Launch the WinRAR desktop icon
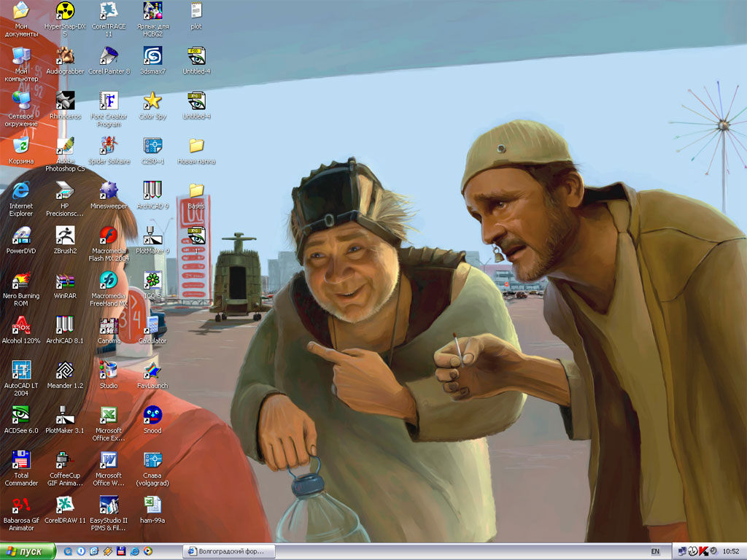The height and width of the screenshot is (560, 747). tap(65, 281)
